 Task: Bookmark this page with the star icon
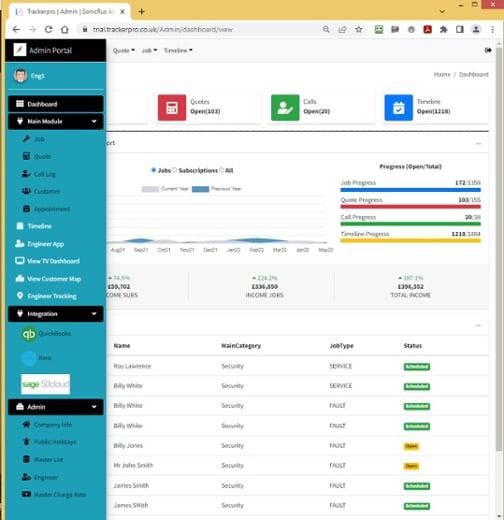click(359, 29)
